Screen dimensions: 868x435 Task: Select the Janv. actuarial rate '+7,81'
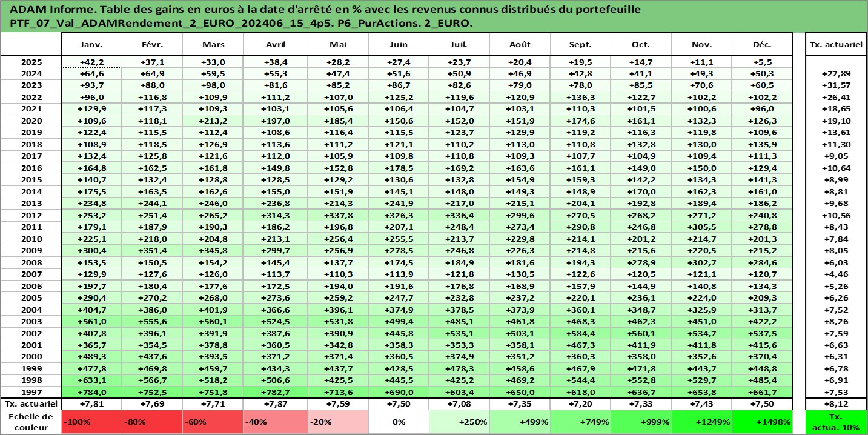click(x=91, y=403)
